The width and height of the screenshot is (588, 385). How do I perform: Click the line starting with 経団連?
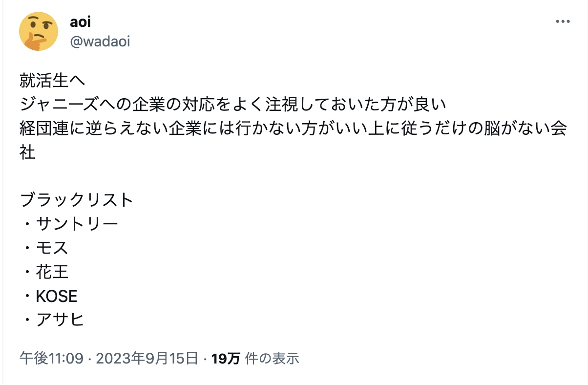293,128
